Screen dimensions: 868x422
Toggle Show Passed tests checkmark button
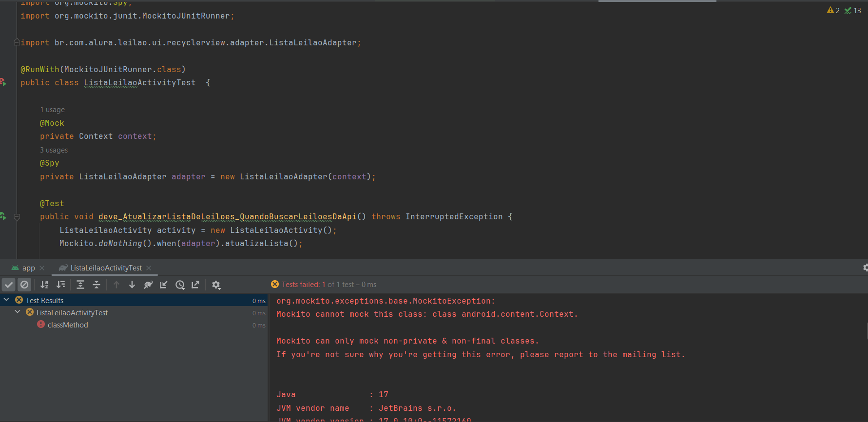pos(9,285)
